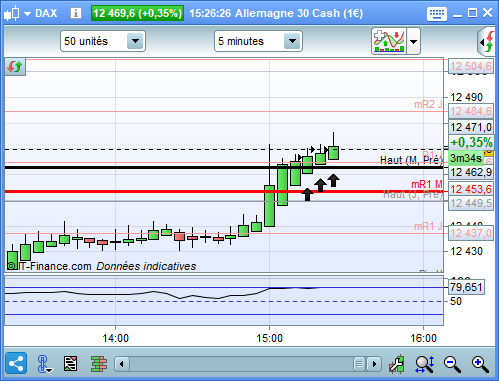Open the wrench chart settings icon

coord(397,364)
